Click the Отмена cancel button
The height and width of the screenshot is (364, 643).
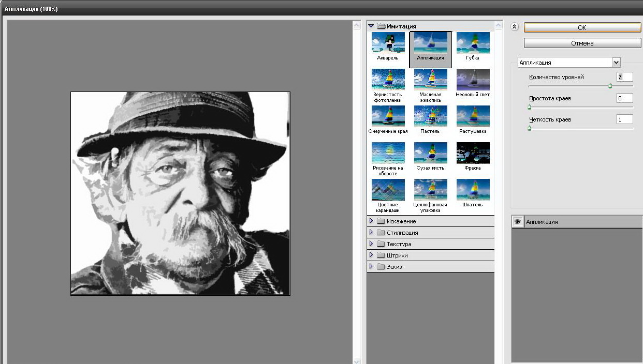coord(582,43)
